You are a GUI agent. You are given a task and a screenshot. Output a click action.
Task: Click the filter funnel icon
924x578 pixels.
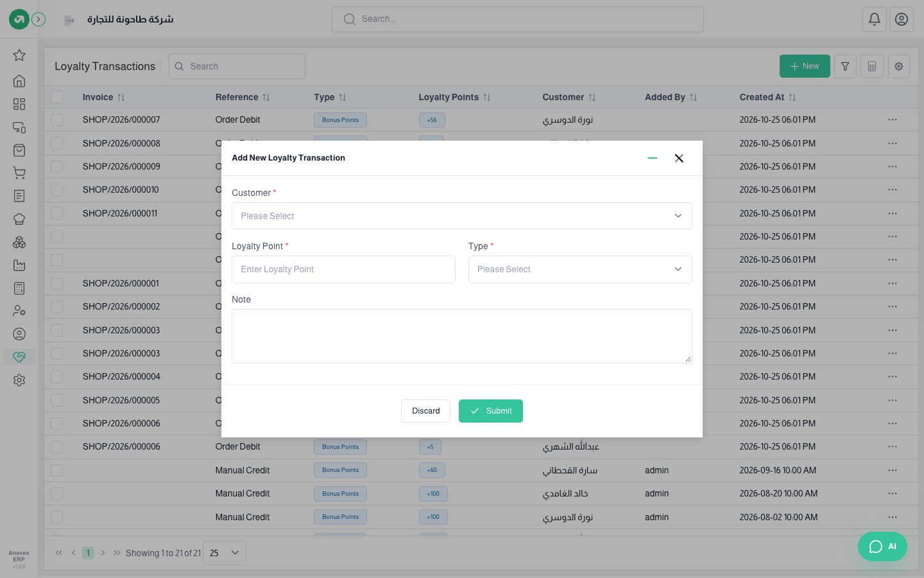[845, 66]
